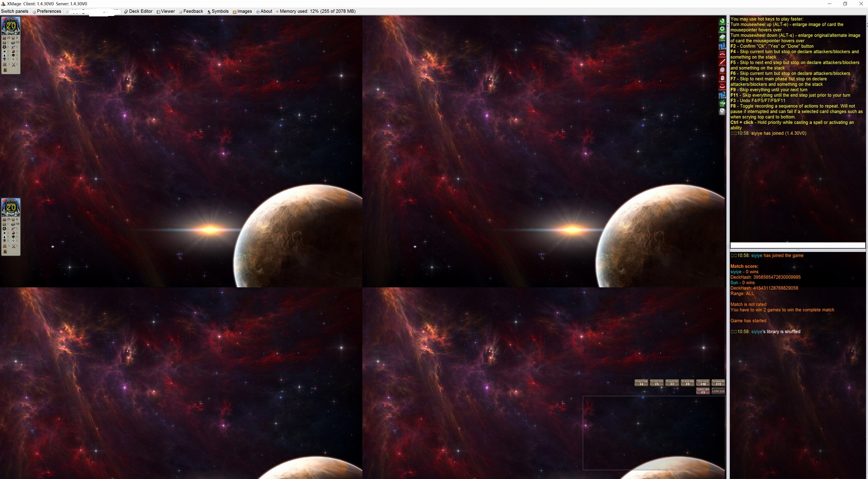The width and height of the screenshot is (868, 479).
Task: Click the To Next Turn F4 button
Action: pyautogui.click(x=641, y=383)
